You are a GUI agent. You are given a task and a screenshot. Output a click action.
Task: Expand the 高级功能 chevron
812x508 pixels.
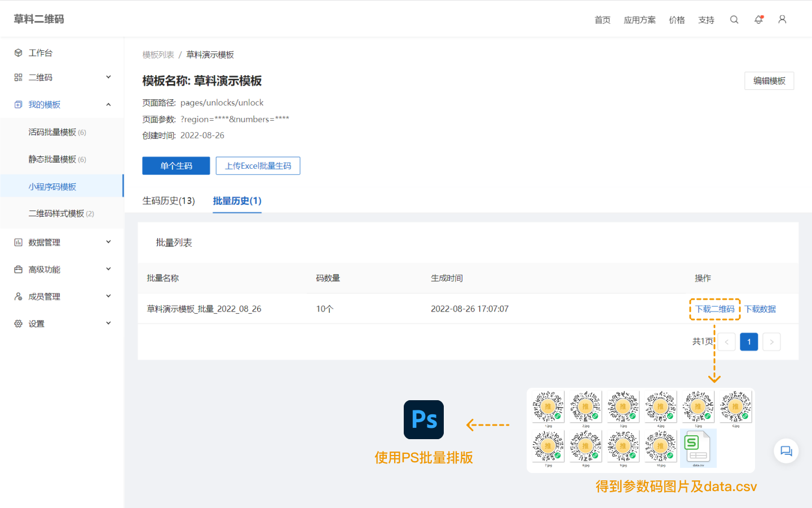109,269
